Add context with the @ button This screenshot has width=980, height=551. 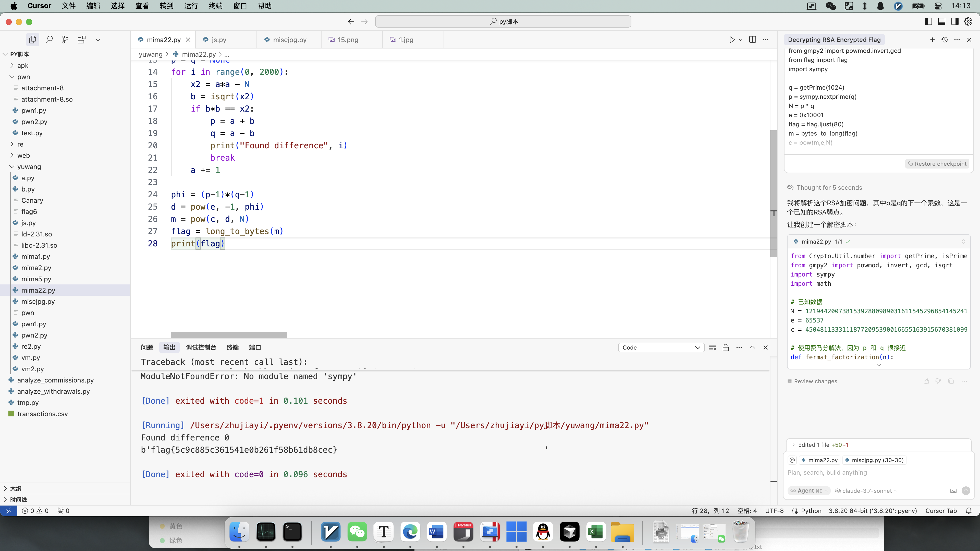pos(792,460)
